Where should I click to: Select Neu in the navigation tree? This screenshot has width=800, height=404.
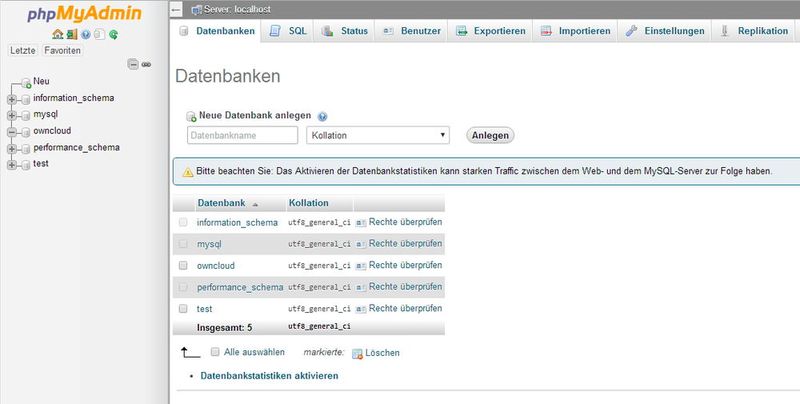pyautogui.click(x=41, y=81)
